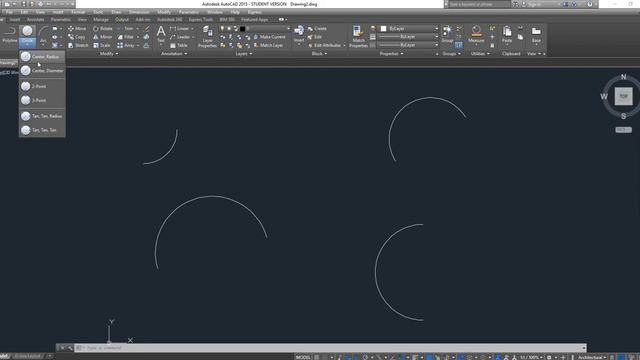Select the Arc draw tool

point(43,35)
